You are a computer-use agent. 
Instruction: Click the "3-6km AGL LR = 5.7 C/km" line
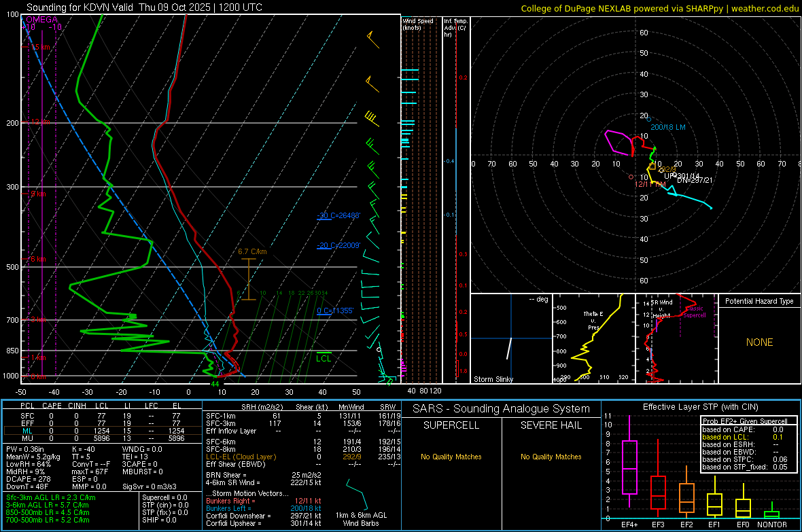pyautogui.click(x=48, y=505)
